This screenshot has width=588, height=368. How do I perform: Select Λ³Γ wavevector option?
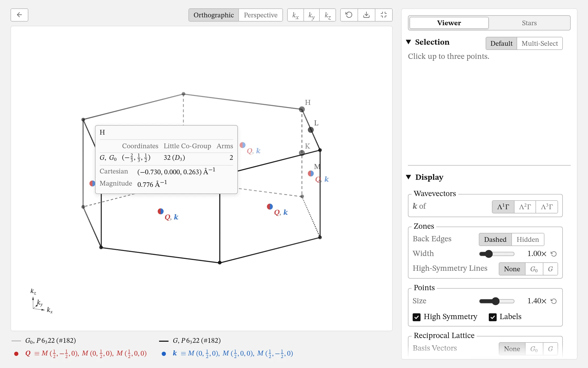[547, 207]
